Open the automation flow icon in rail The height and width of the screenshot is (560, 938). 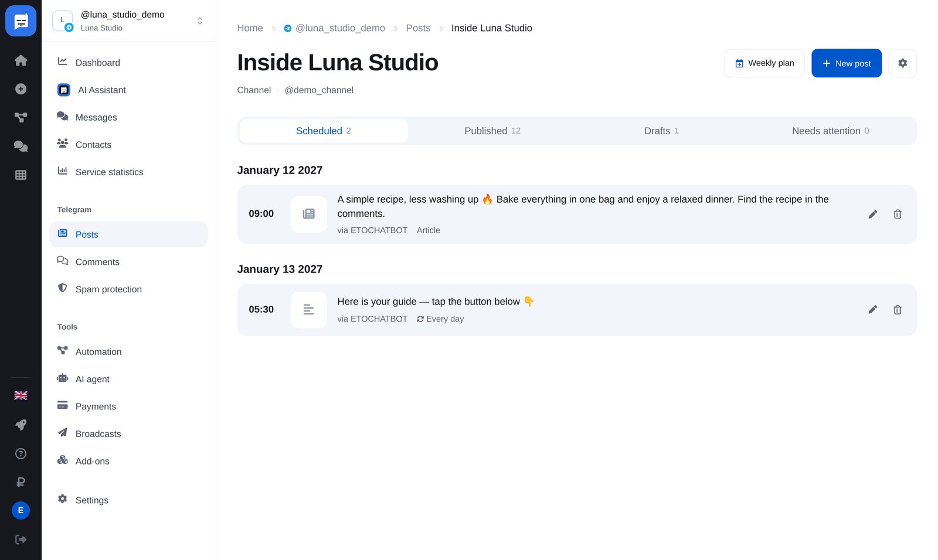point(21,118)
